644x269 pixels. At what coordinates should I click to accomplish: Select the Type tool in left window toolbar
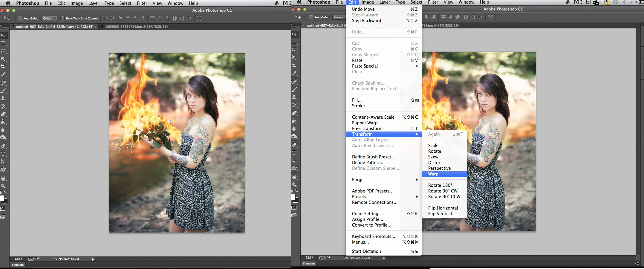3,154
